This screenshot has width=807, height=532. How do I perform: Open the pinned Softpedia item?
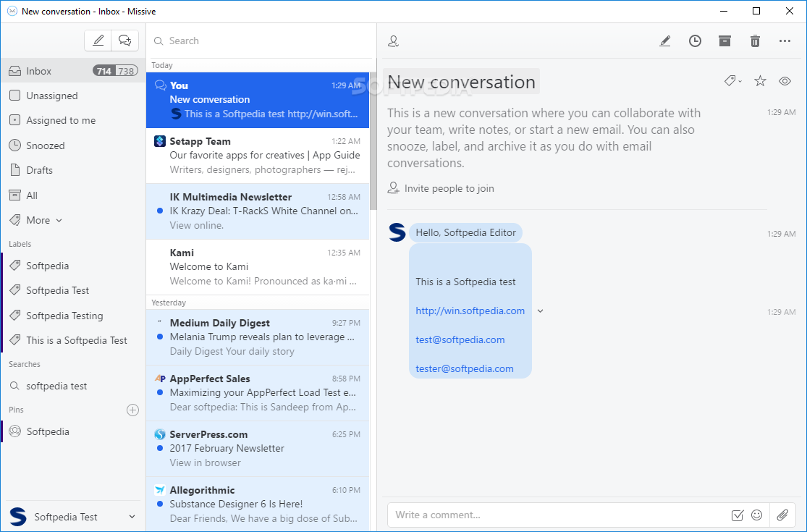coord(73,431)
